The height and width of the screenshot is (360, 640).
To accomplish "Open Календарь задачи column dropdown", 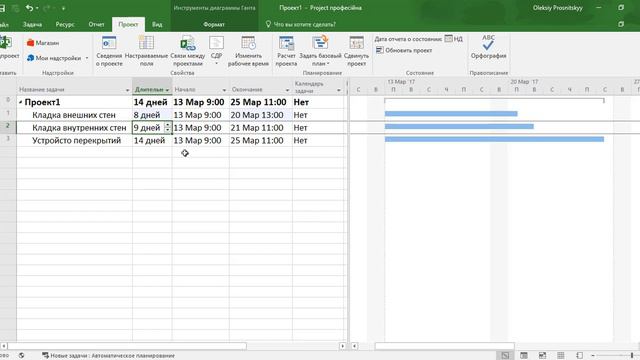I will click(339, 90).
